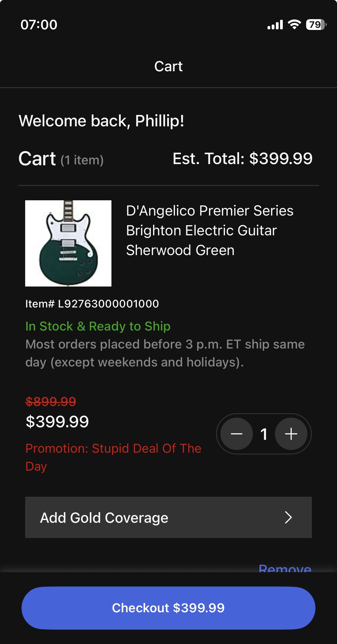Tap the Welcome back, Phillip! greeting
This screenshot has width=337, height=644.
[101, 121]
